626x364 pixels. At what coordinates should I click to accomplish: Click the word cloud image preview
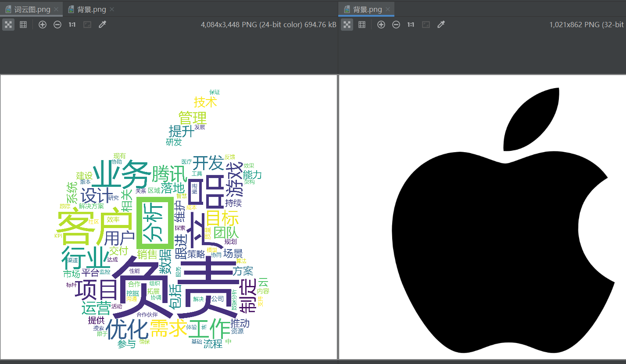point(168,217)
